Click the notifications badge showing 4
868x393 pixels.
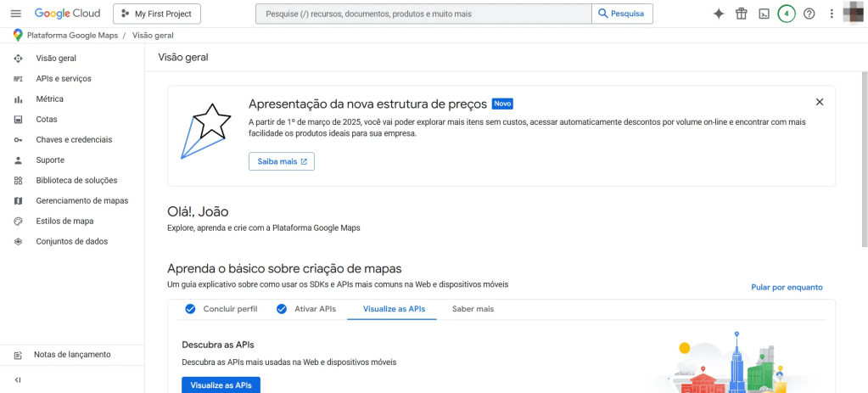point(787,14)
